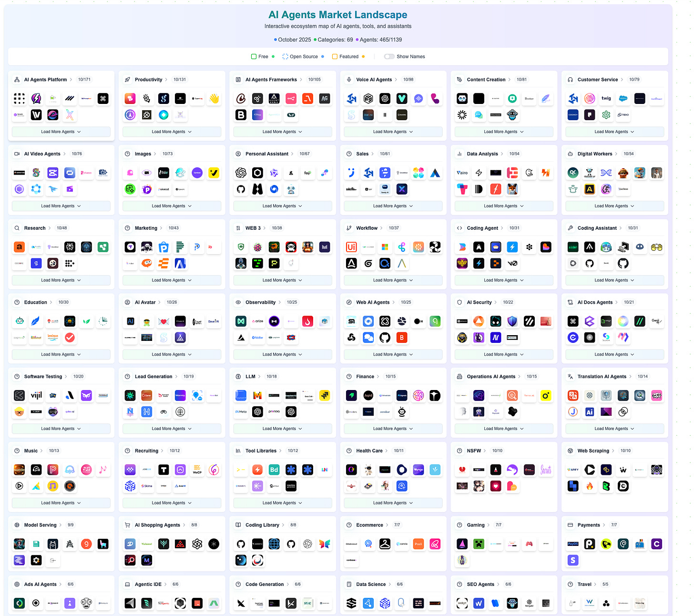Load more agents in Music card
The width and height of the screenshot is (694, 616).
click(61, 503)
